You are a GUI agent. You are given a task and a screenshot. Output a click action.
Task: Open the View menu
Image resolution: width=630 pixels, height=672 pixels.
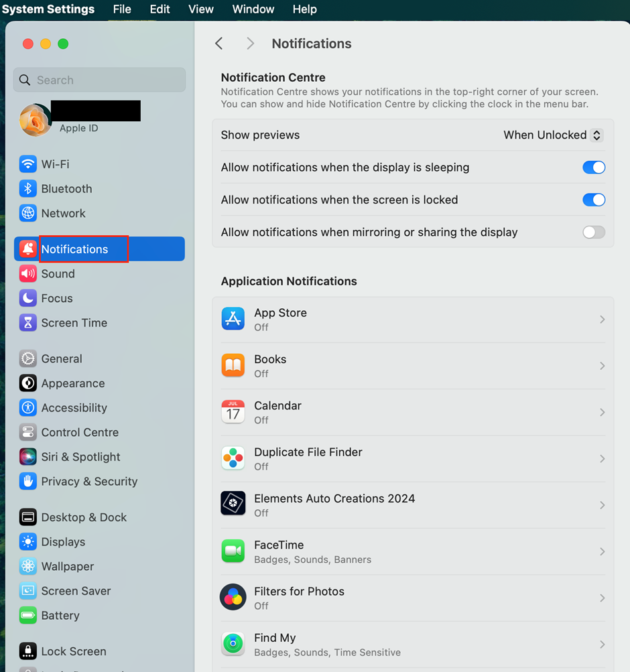pyautogui.click(x=201, y=9)
